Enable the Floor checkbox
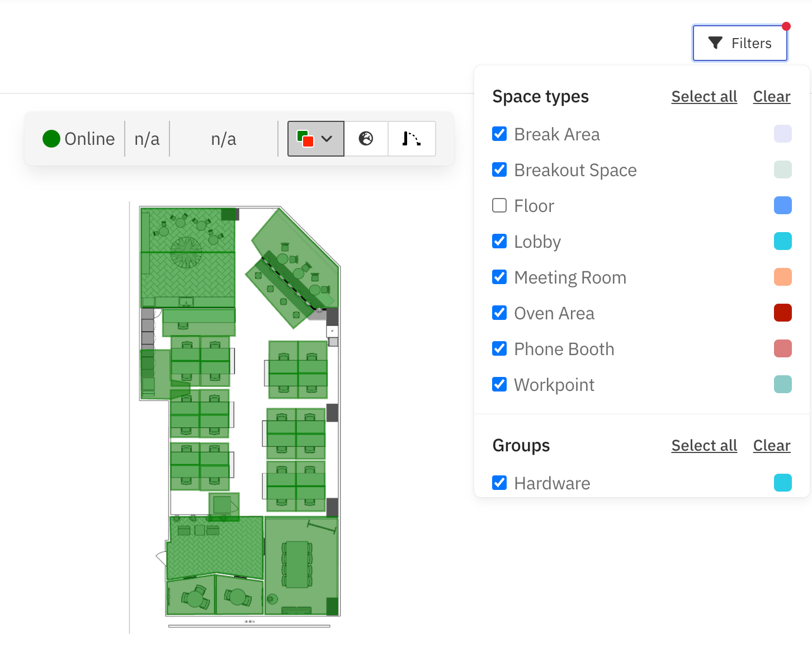 coord(499,206)
